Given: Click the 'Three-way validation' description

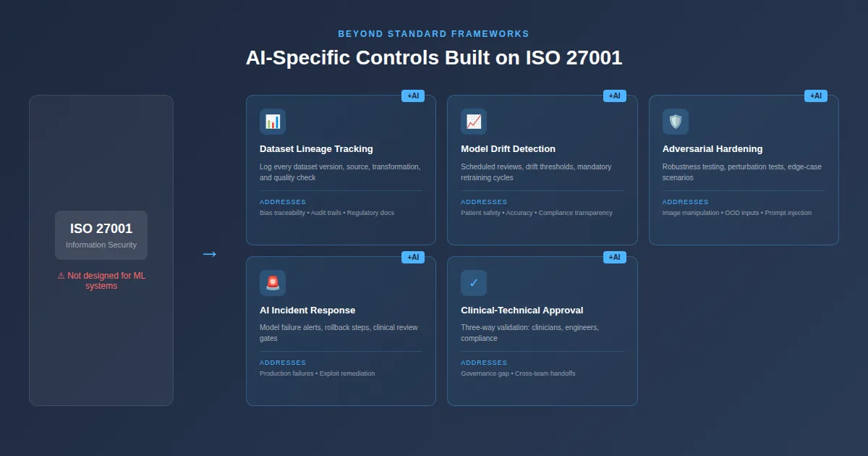Looking at the screenshot, I should pos(529,333).
